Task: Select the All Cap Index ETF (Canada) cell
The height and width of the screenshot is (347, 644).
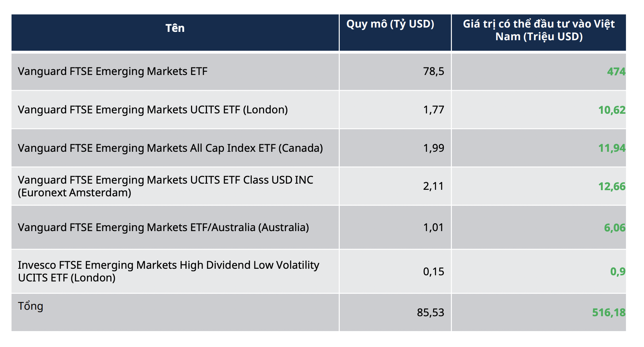Action: click(x=170, y=148)
